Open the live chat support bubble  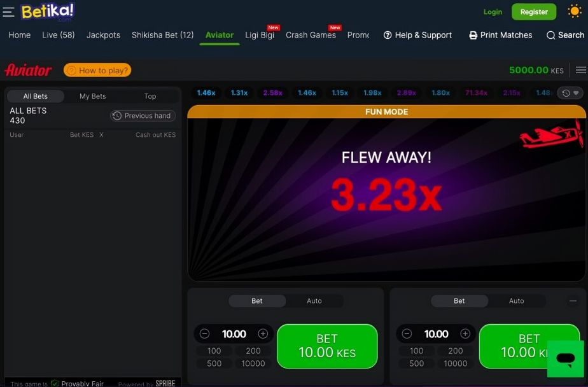566,359
